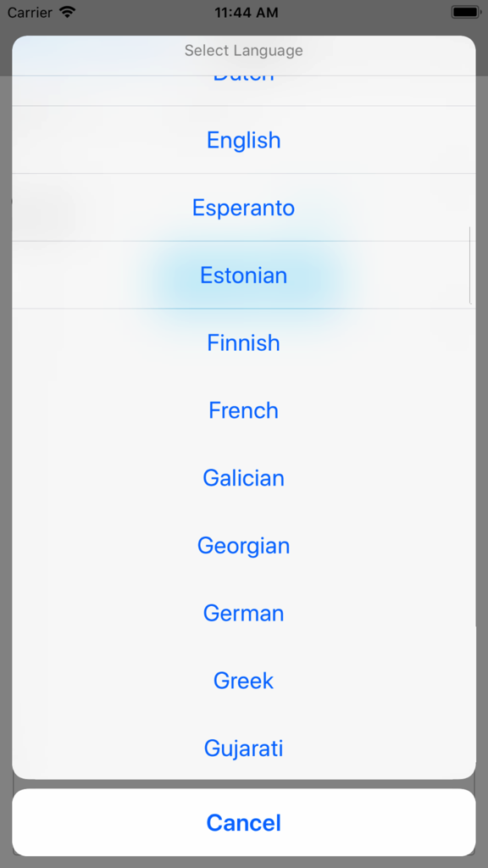The image size is (488, 868).
Task: Pick French as your language
Action: click(243, 410)
